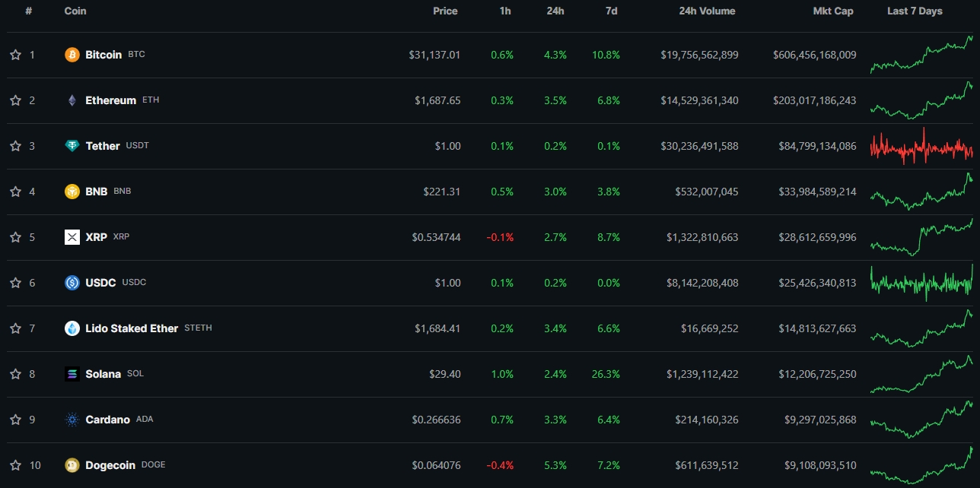The image size is (980, 488).
Task: Click the Solana logo icon
Action: [x=72, y=374]
